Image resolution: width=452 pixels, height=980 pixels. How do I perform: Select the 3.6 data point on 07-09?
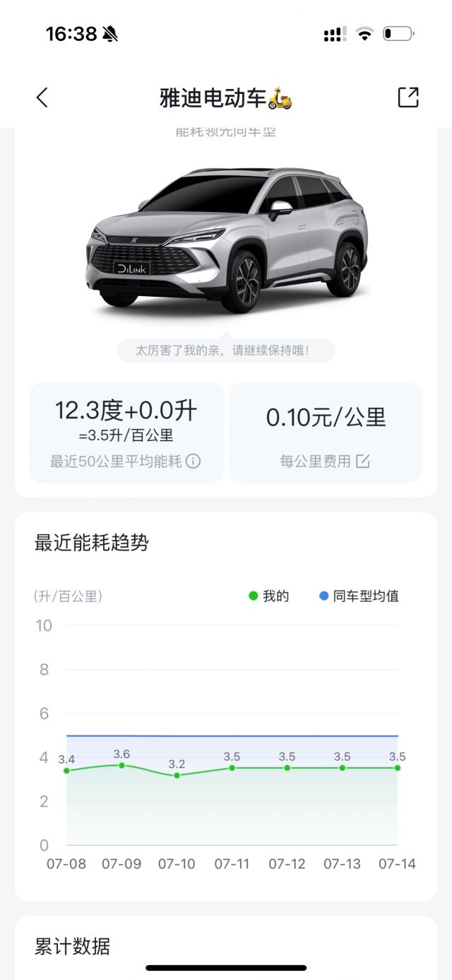pos(121,766)
